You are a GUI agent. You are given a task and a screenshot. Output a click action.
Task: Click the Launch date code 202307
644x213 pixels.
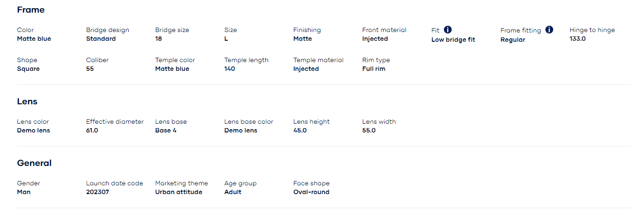(98, 192)
